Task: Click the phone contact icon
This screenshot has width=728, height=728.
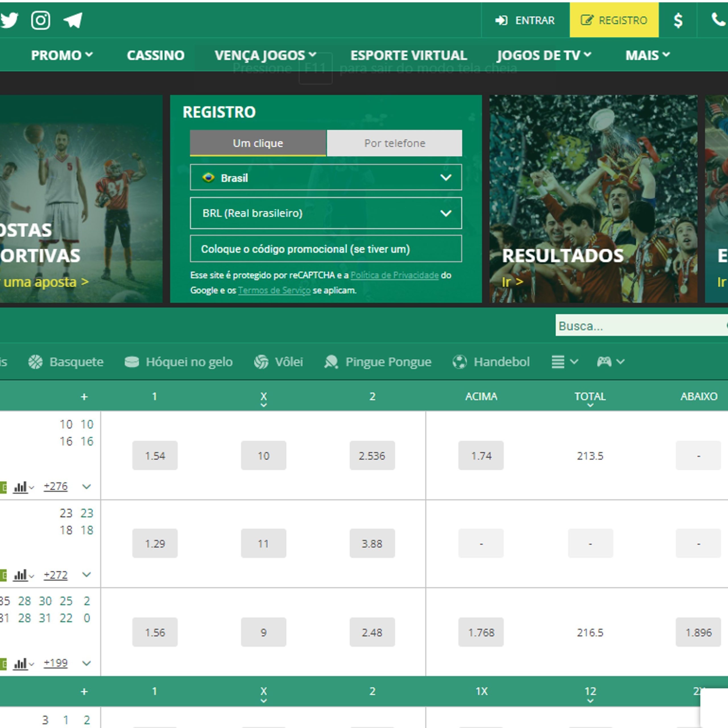Action: tap(719, 20)
